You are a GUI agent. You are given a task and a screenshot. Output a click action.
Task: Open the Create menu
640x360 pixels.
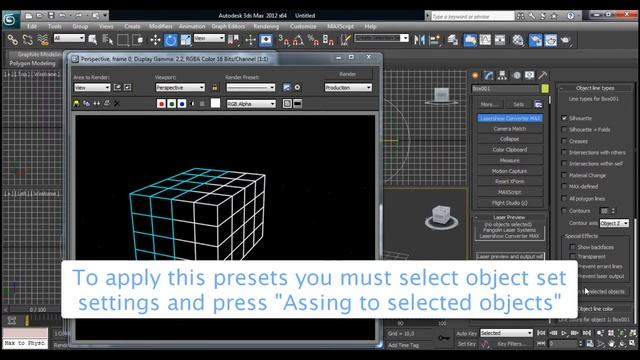tap(132, 26)
